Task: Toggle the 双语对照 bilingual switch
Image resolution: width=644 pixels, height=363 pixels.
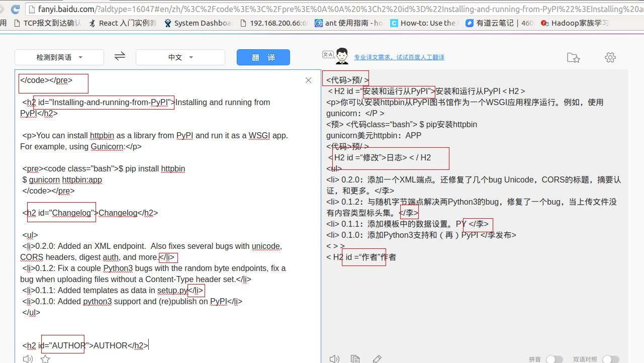Action: (611, 359)
